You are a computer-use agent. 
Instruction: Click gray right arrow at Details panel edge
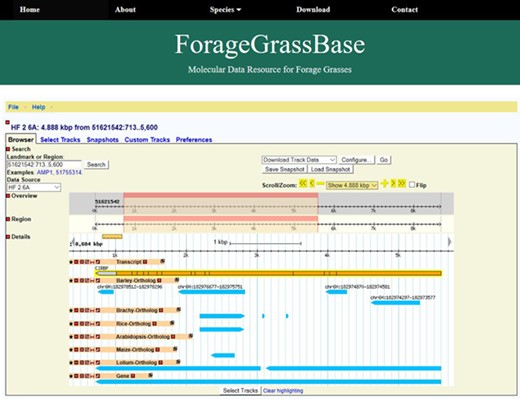(449, 242)
